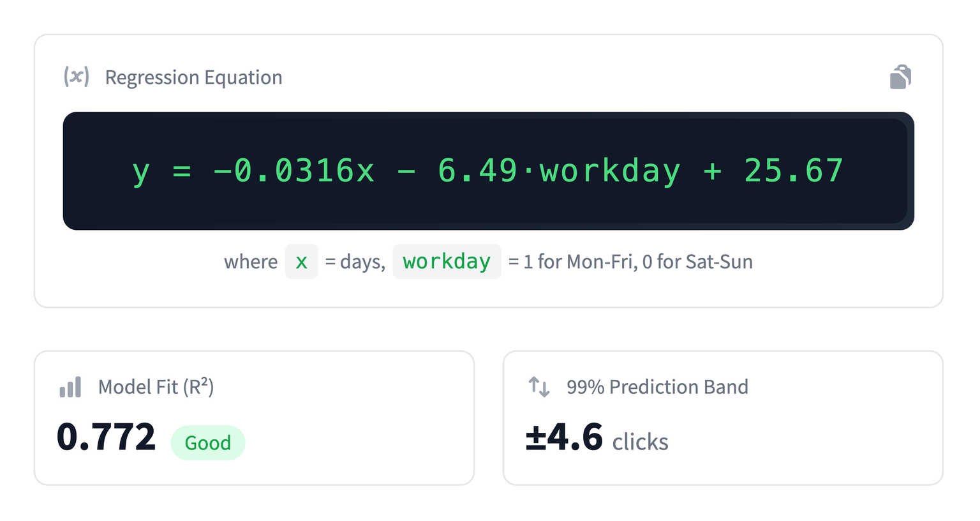Image resolution: width=980 pixels, height=521 pixels.
Task: Click the 25.67 intercept in the equation
Action: pos(794,171)
